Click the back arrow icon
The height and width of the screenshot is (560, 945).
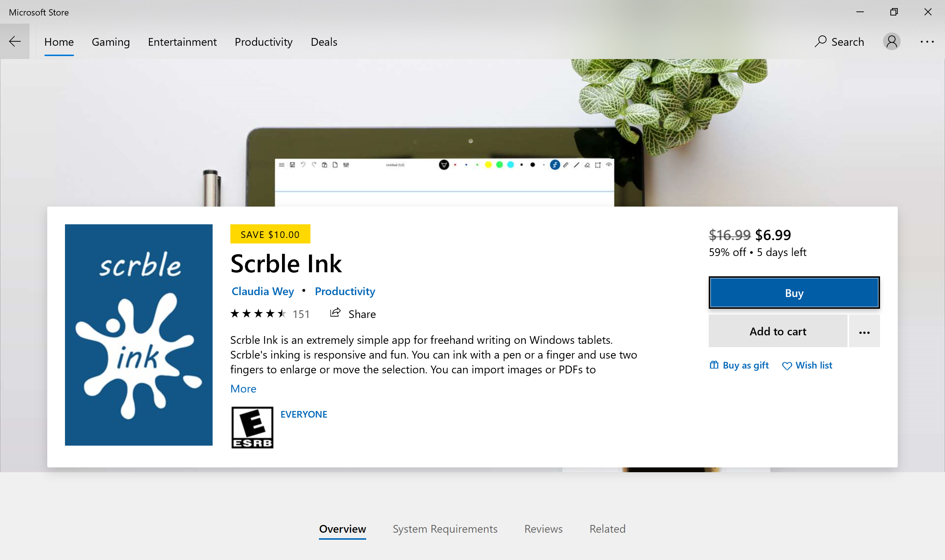point(15,42)
